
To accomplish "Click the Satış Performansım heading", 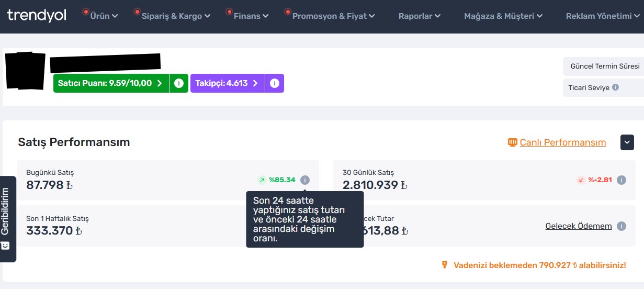I will 74,142.
